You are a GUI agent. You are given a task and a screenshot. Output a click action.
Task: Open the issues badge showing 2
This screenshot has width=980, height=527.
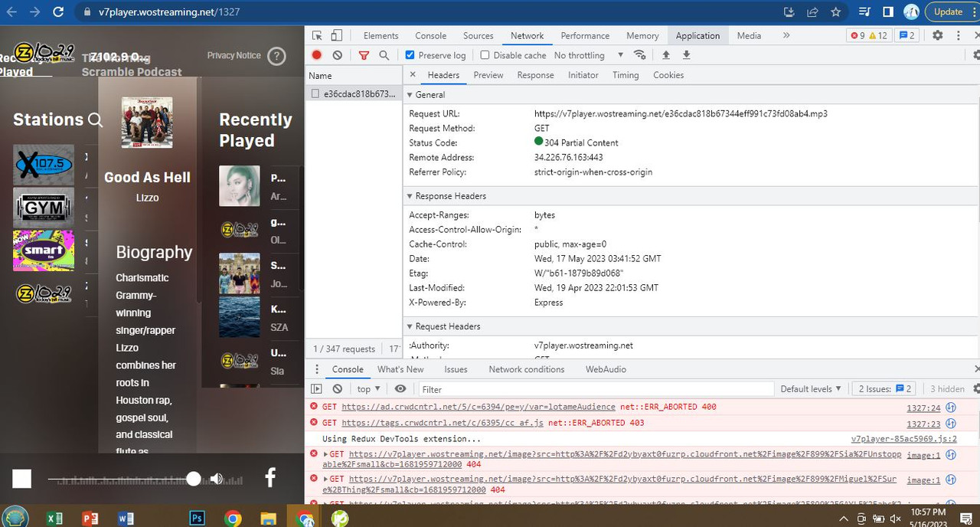(x=907, y=35)
